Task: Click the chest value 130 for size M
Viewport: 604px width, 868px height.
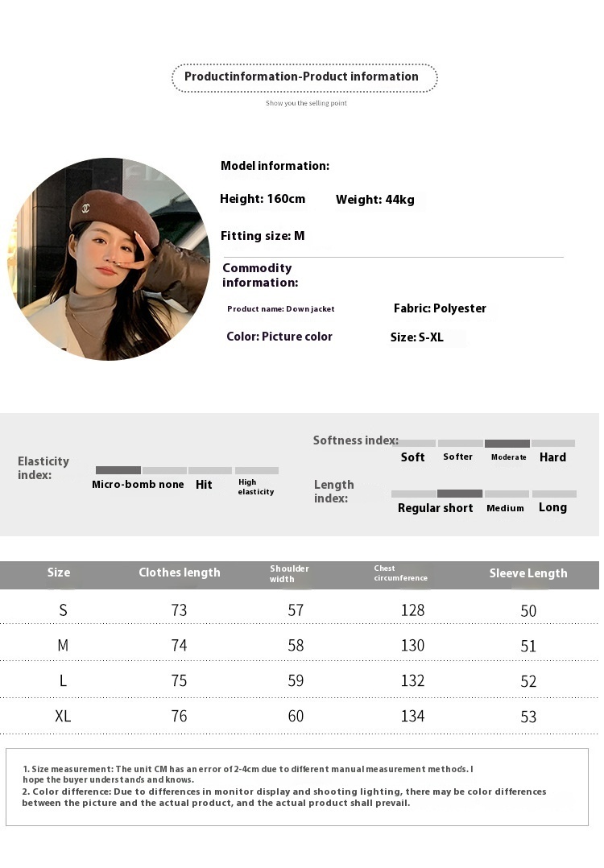Action: coord(412,646)
